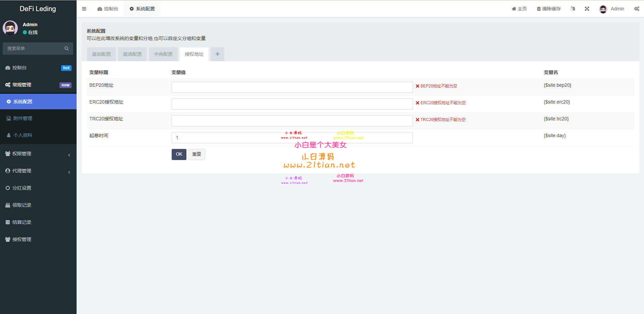Viewport: 644px width, 314px height.
Task: Open the language switch icon
Action: [x=573, y=9]
